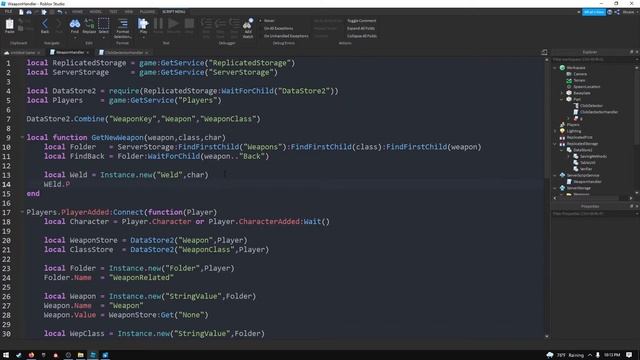Click the Windows Start button
Image resolution: width=640 pixels, height=360 pixels.
pyautogui.click(x=6, y=355)
